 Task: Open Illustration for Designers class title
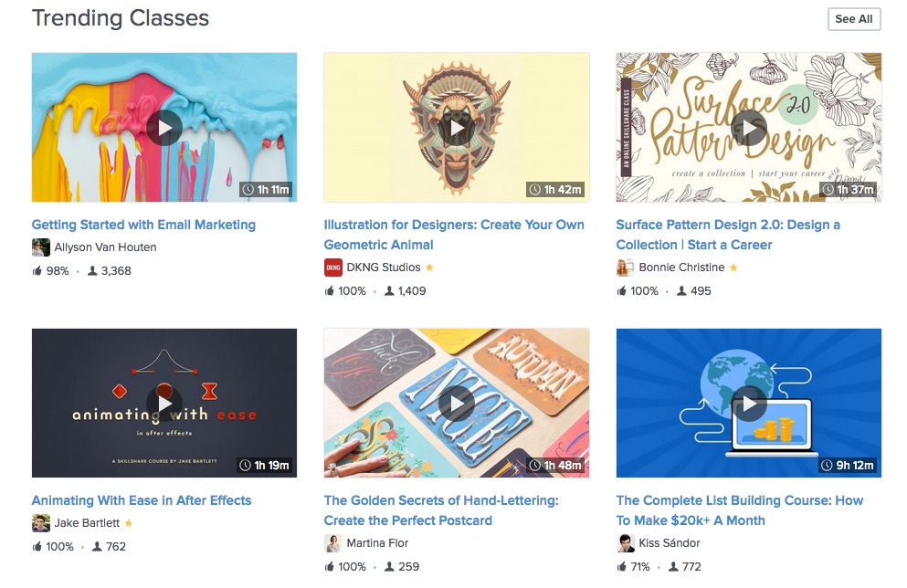tap(454, 235)
